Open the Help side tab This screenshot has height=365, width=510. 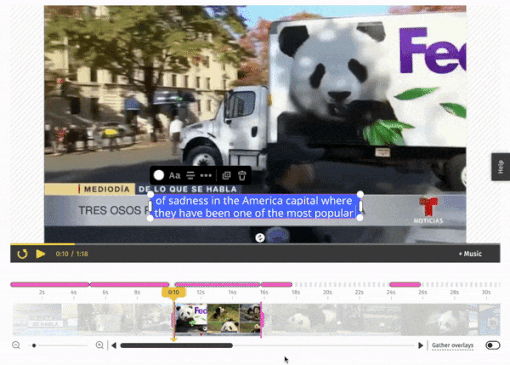click(500, 167)
